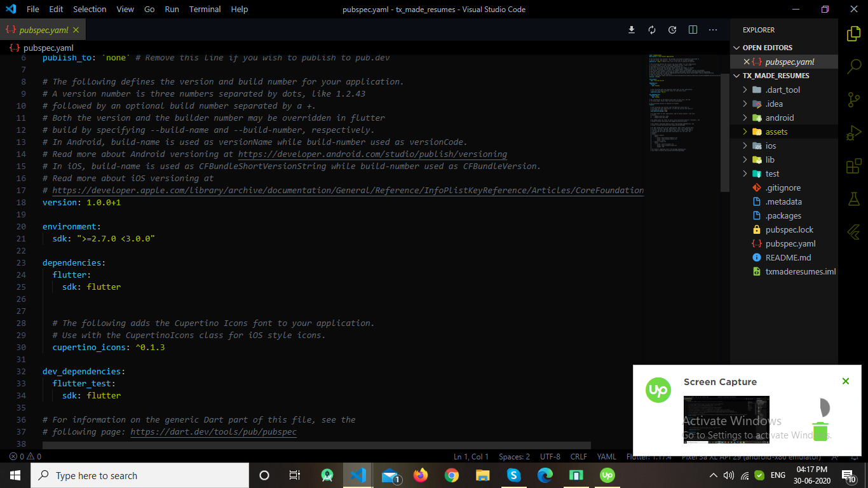Close the pubspec.yaml editor tab
The image size is (868, 488).
point(76,30)
